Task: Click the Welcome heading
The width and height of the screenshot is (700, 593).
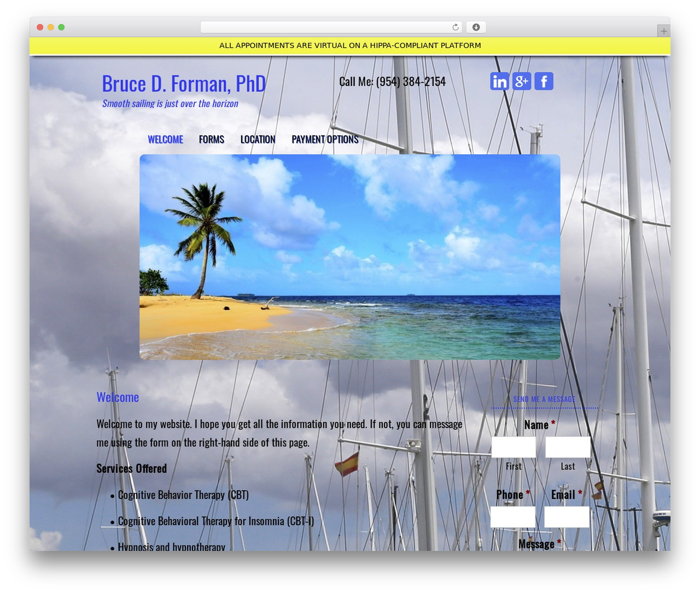Action: coord(118,397)
